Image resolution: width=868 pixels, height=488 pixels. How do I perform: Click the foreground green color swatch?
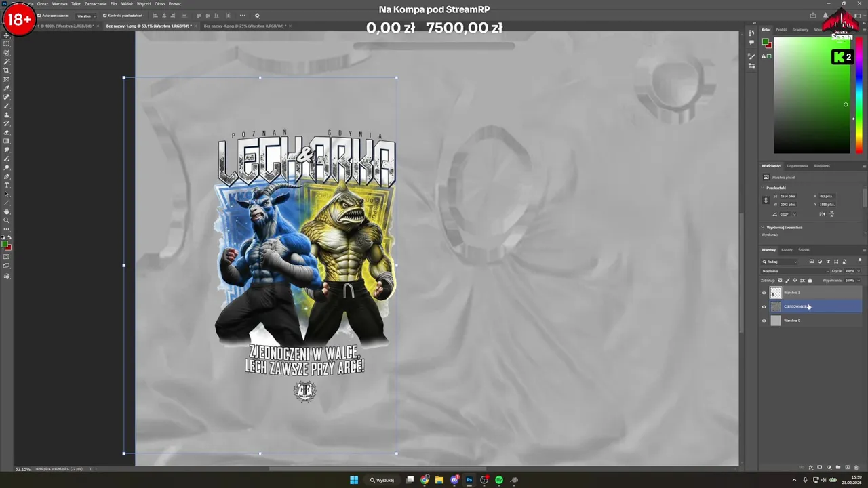(x=5, y=243)
